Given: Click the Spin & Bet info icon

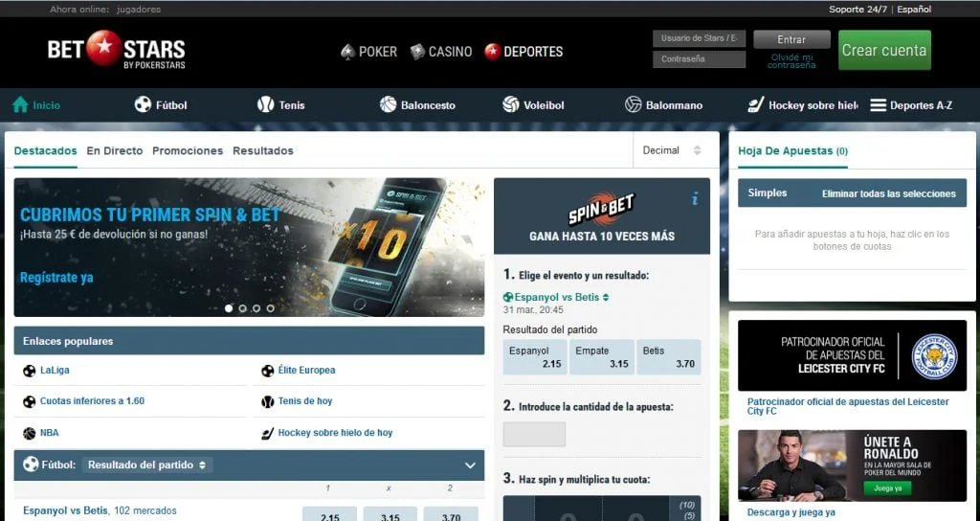Looking at the screenshot, I should [x=695, y=199].
